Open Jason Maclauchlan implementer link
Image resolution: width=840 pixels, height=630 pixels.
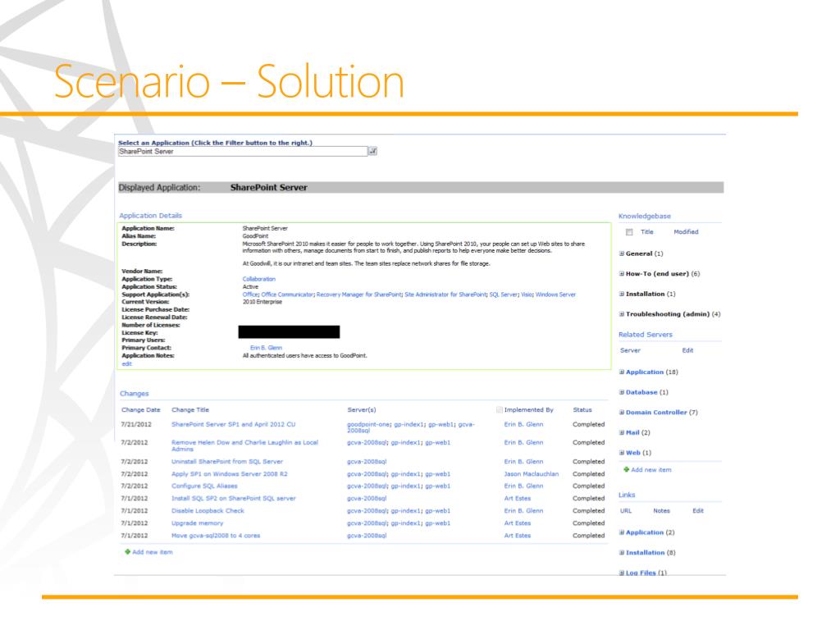(x=532, y=474)
